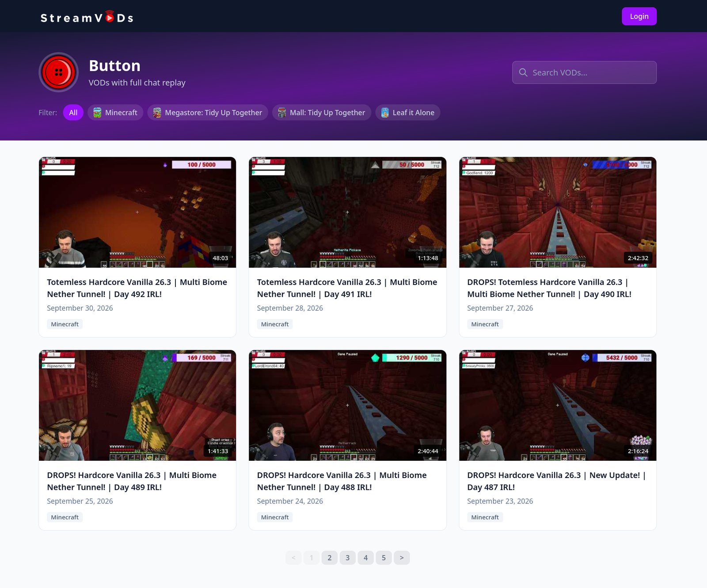Screen dimensions: 707x588
Task: Go to page 5
Action: [x=384, y=558]
